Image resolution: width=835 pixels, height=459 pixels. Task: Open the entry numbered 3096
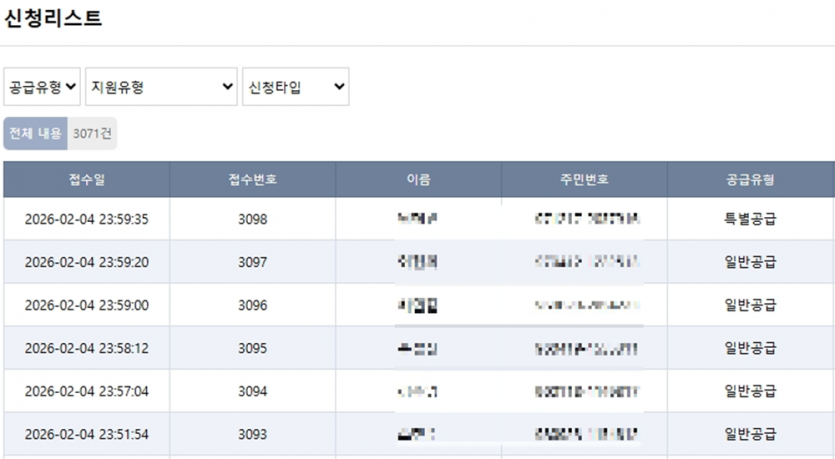click(x=252, y=305)
